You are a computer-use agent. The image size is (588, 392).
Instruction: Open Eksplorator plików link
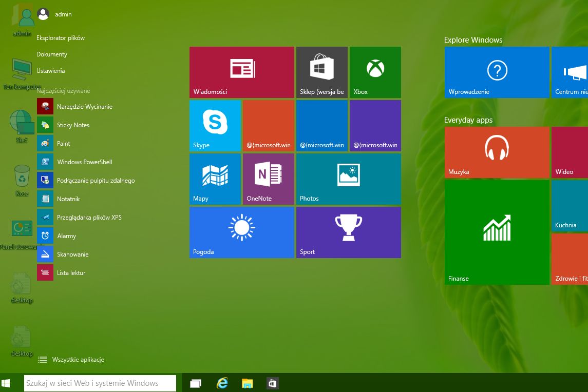(61, 38)
